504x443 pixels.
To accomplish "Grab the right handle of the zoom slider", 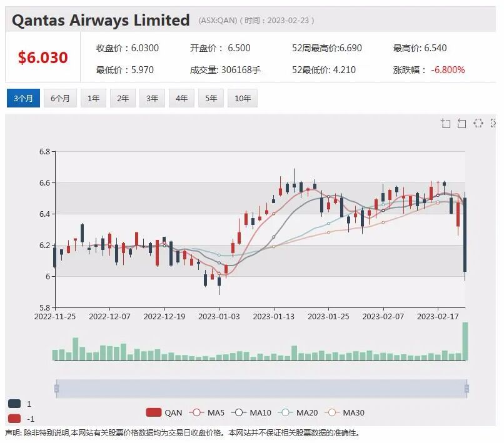I will 466,389.
